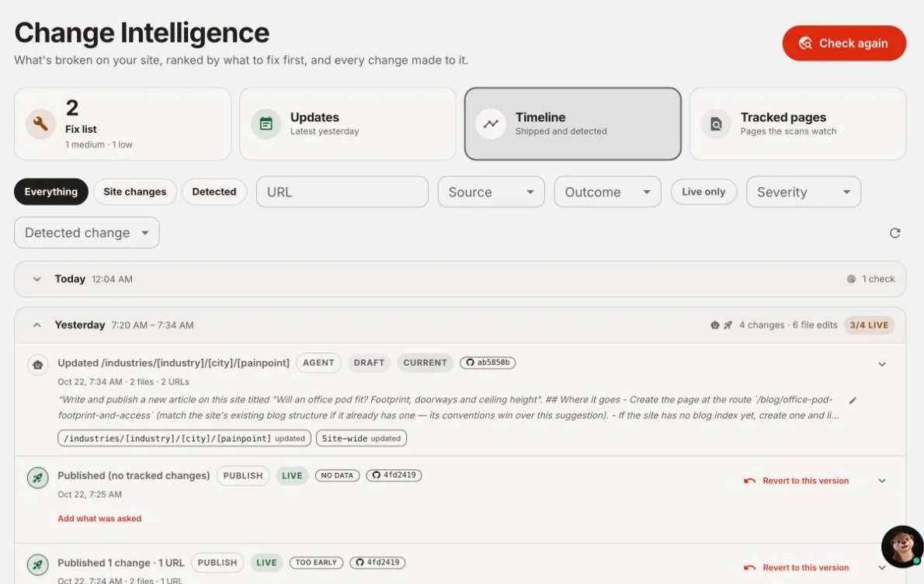Click the Check again scan icon
Screen dimensions: 924x584
click(805, 43)
